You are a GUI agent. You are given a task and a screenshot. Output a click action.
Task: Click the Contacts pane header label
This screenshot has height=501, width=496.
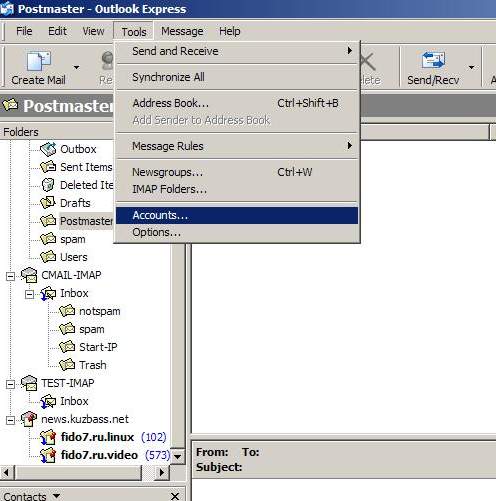point(25,496)
